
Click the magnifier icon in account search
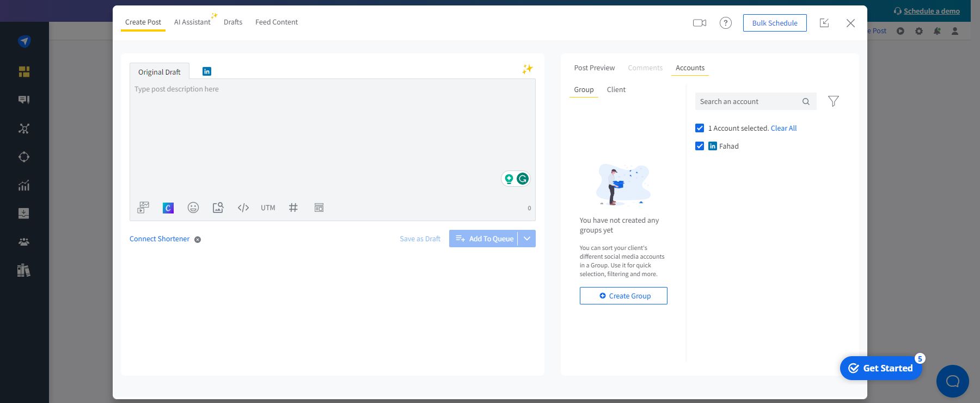[x=806, y=101]
